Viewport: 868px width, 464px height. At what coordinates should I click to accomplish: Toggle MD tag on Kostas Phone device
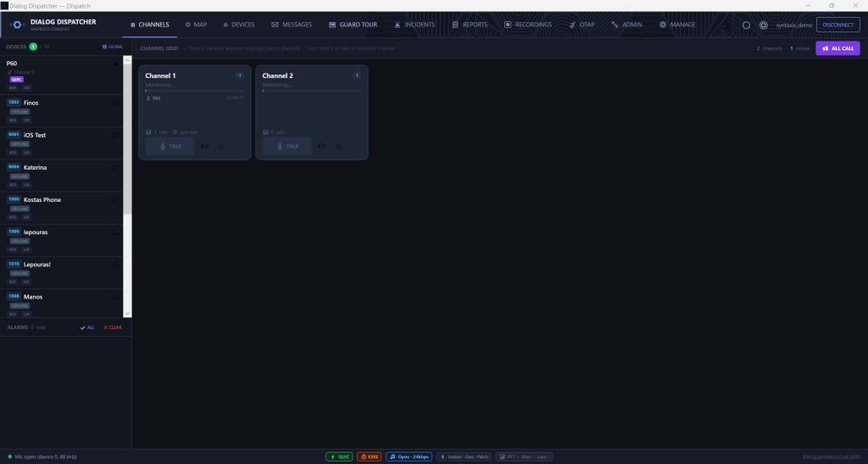coord(13,218)
